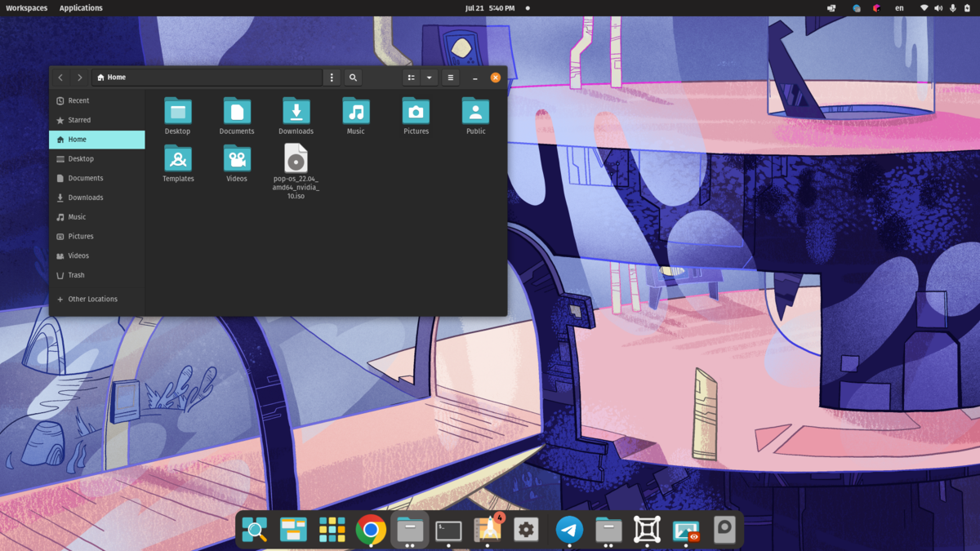Open the Desktop folder in the file grid
The image size is (980, 551).
tap(177, 116)
